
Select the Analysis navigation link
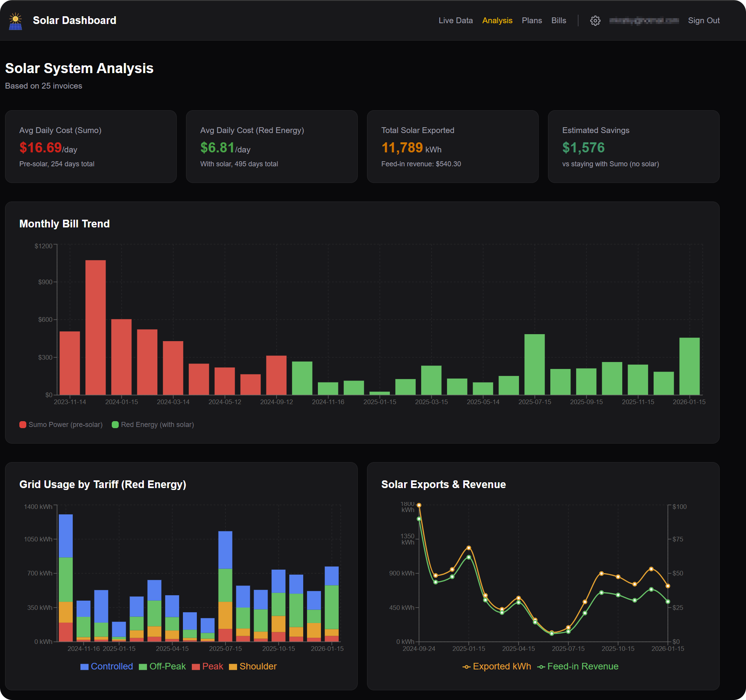click(497, 20)
